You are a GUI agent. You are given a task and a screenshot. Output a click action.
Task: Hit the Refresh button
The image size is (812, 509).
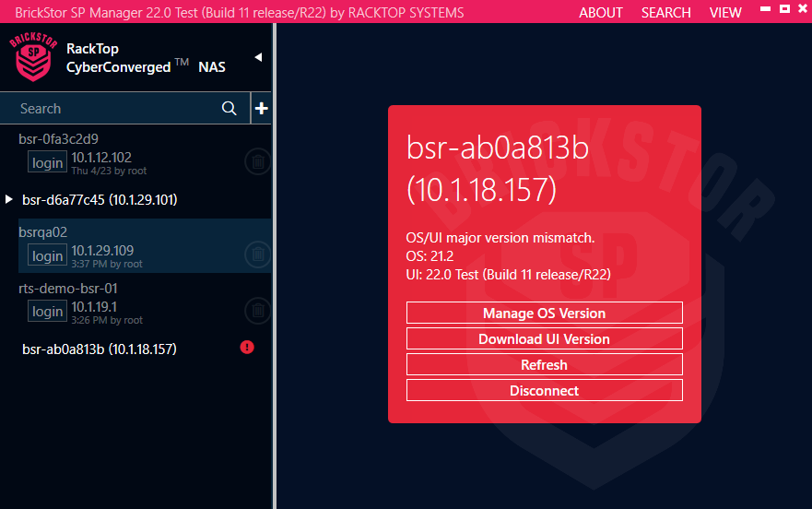[544, 364]
